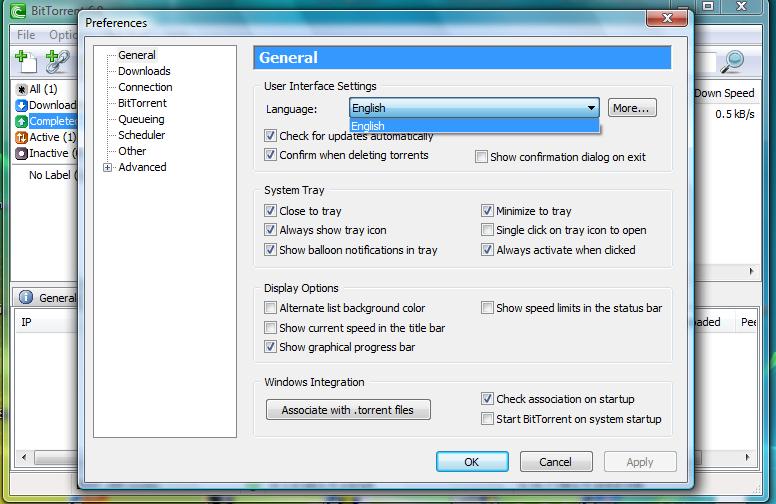Confirm preferences with OK
Viewport: 776px width, 504px height.
coord(472,462)
